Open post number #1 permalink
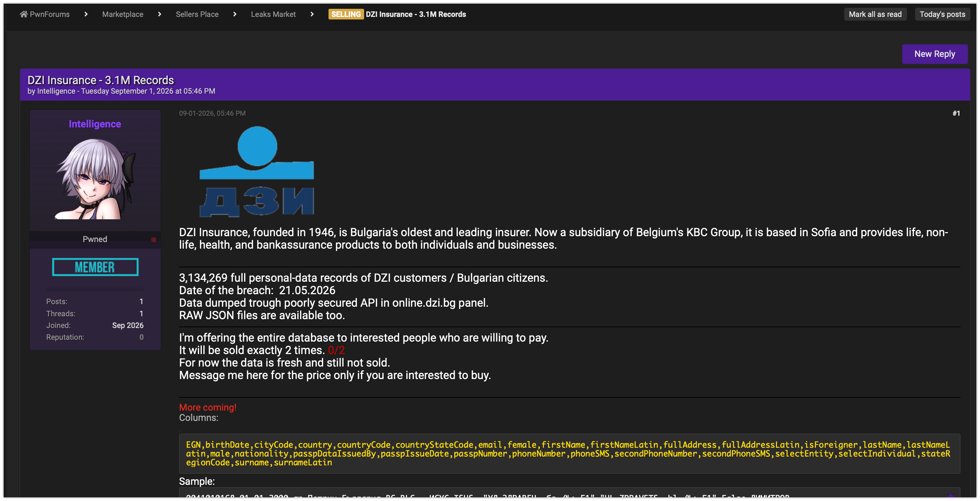 click(x=956, y=113)
